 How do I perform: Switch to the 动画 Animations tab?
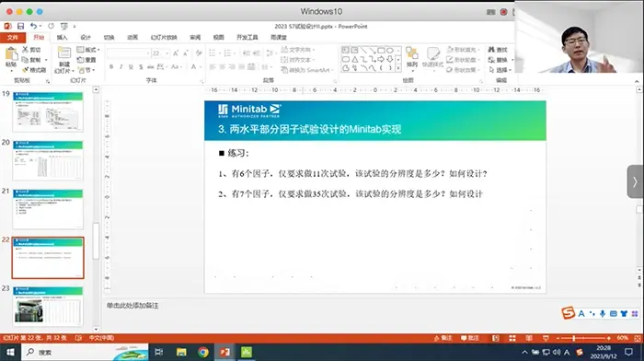[x=132, y=38]
